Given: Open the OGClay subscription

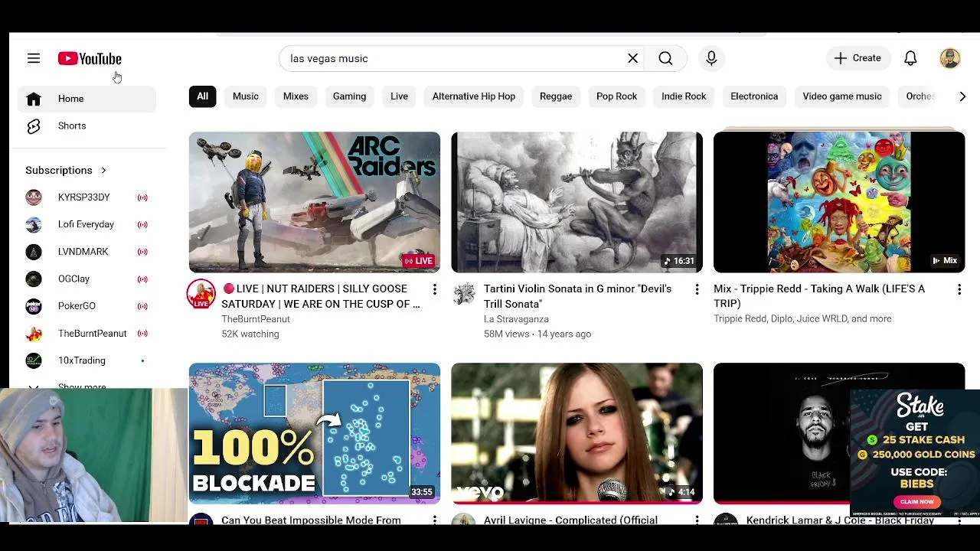Looking at the screenshot, I should [87, 279].
